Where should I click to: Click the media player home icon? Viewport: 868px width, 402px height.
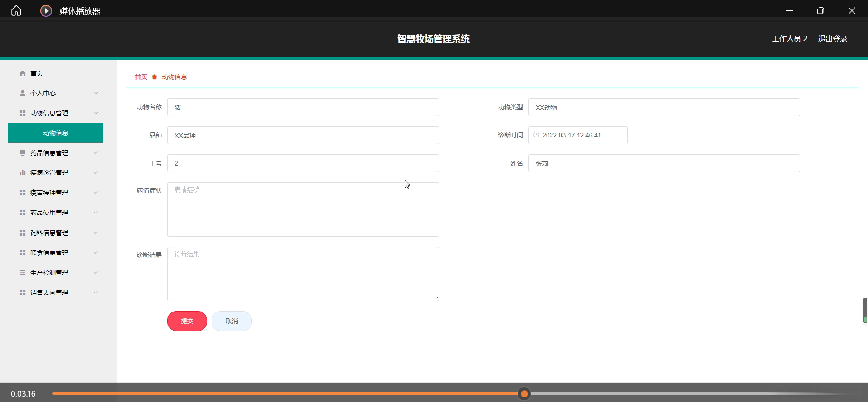point(16,11)
